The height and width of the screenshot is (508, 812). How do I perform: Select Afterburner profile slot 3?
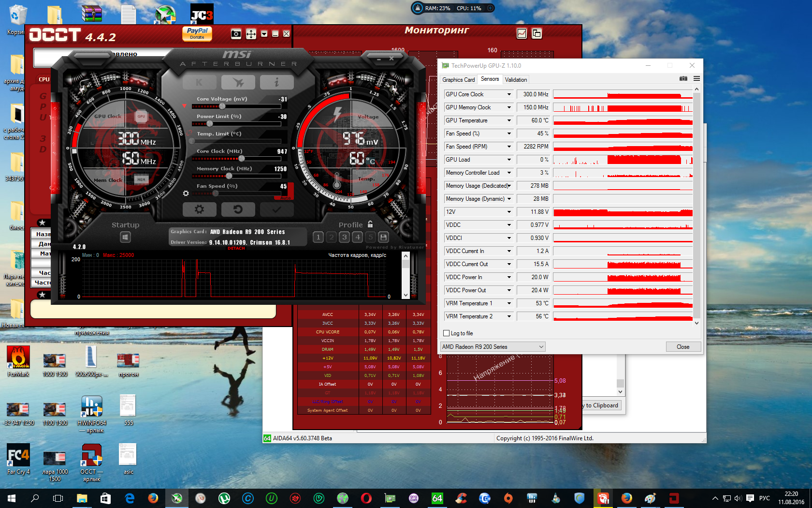[x=344, y=237]
